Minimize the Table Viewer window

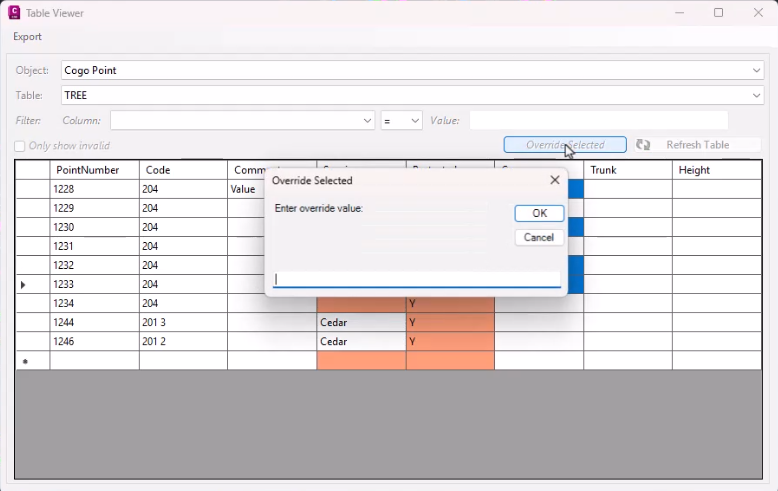click(679, 13)
